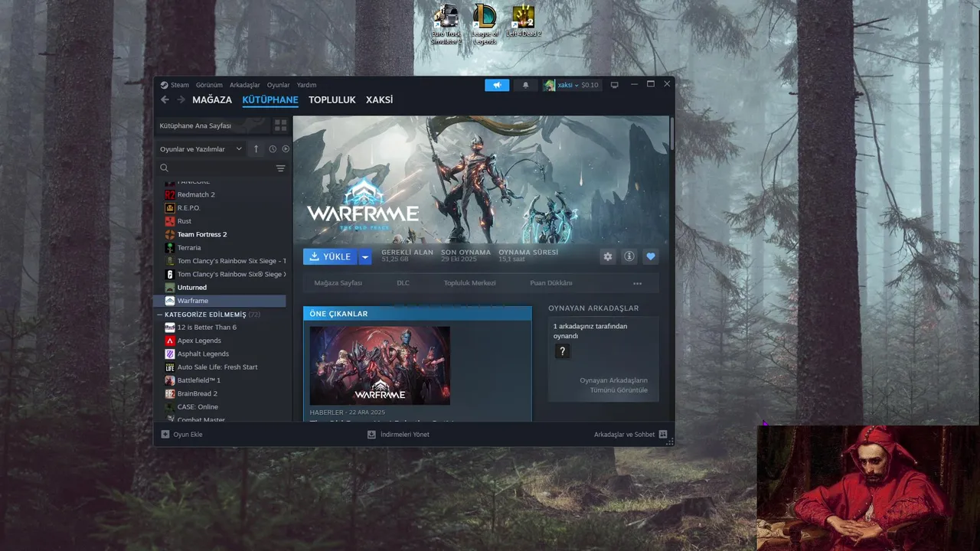Image resolution: width=980 pixels, height=551 pixels.
Task: Click the Terraria game icon
Action: point(170,248)
